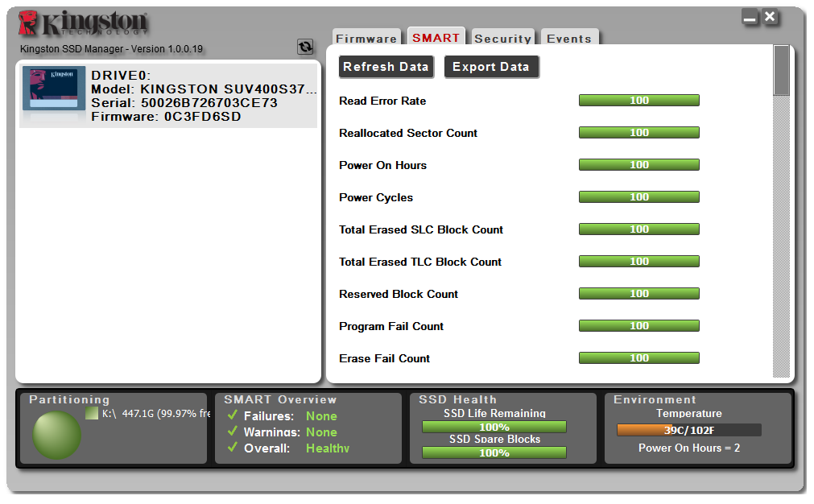Click the Kingston Technology logo
The image size is (814, 504).
pyautogui.click(x=83, y=23)
